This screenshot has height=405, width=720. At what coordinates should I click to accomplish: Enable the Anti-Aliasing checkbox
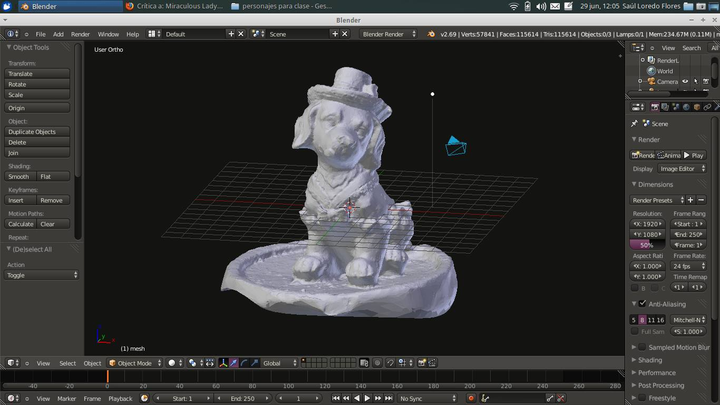point(642,304)
